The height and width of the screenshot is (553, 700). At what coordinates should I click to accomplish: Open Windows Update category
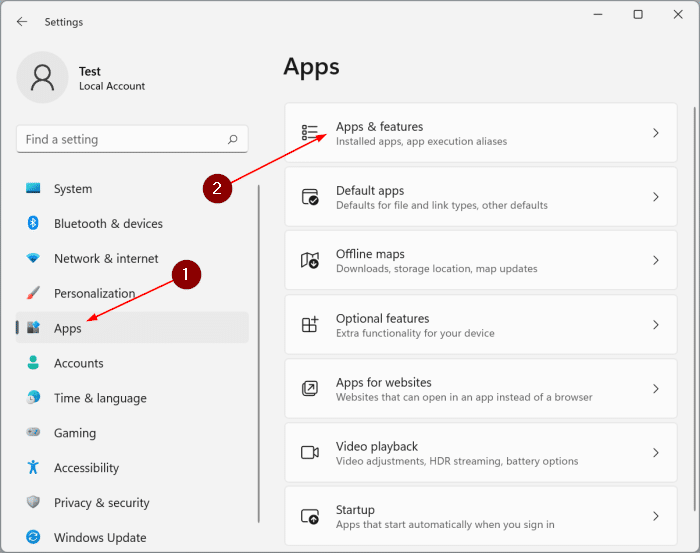pos(132,536)
